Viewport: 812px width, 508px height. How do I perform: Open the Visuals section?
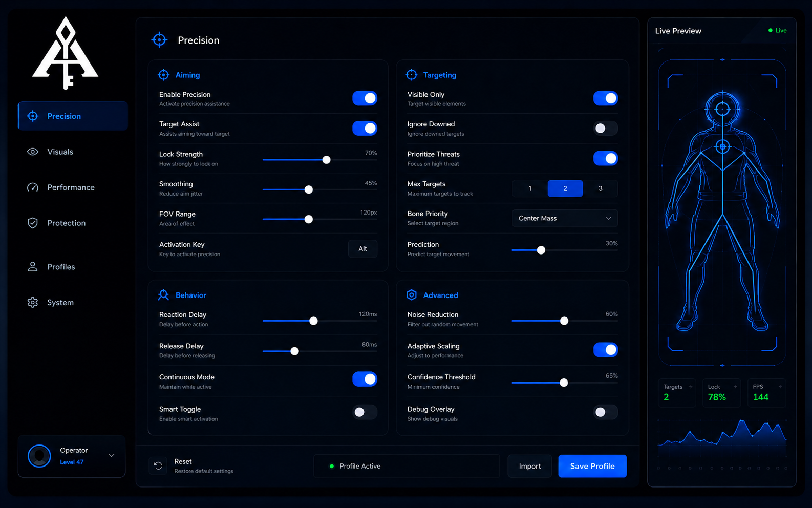click(73, 152)
